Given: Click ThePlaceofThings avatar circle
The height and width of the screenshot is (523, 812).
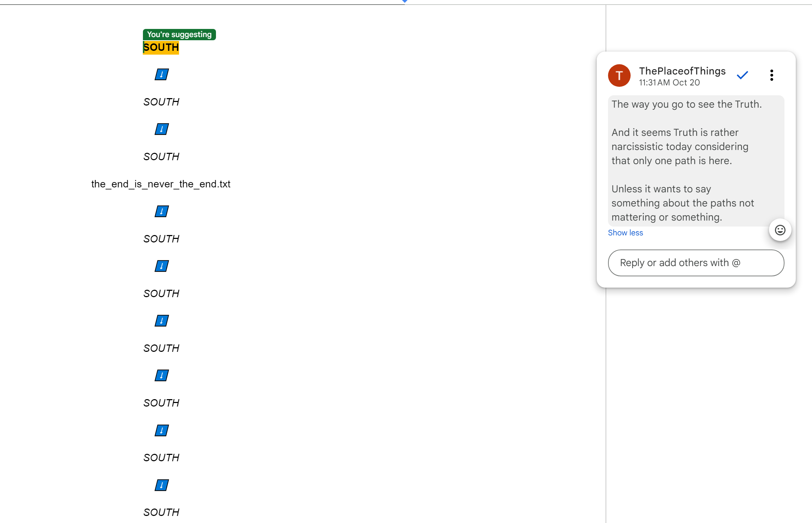Looking at the screenshot, I should [619, 76].
